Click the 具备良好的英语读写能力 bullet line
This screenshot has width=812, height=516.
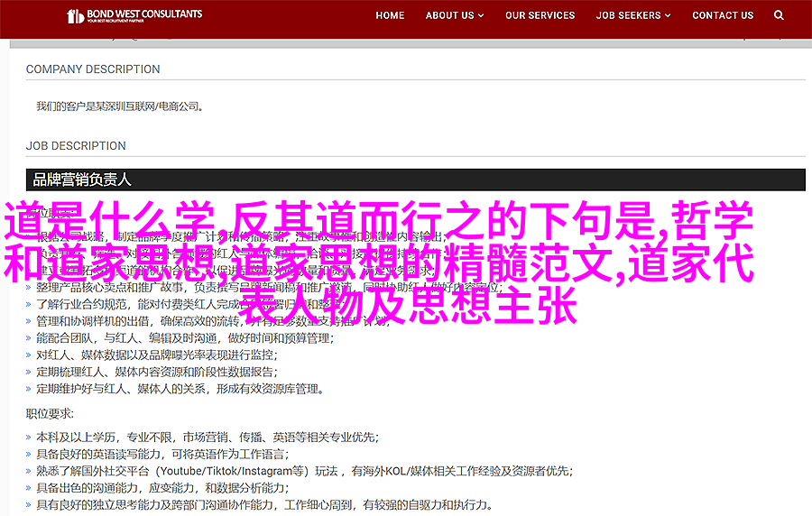(161, 454)
